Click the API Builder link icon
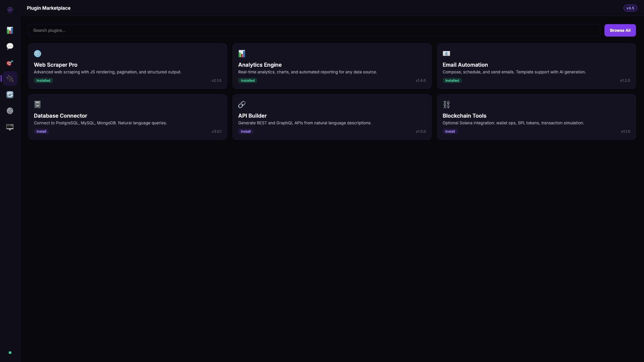 point(242,105)
